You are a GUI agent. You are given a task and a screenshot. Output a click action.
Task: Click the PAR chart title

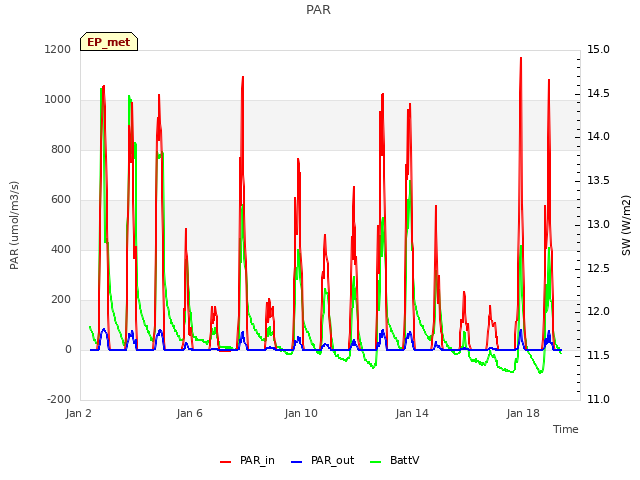point(318,10)
